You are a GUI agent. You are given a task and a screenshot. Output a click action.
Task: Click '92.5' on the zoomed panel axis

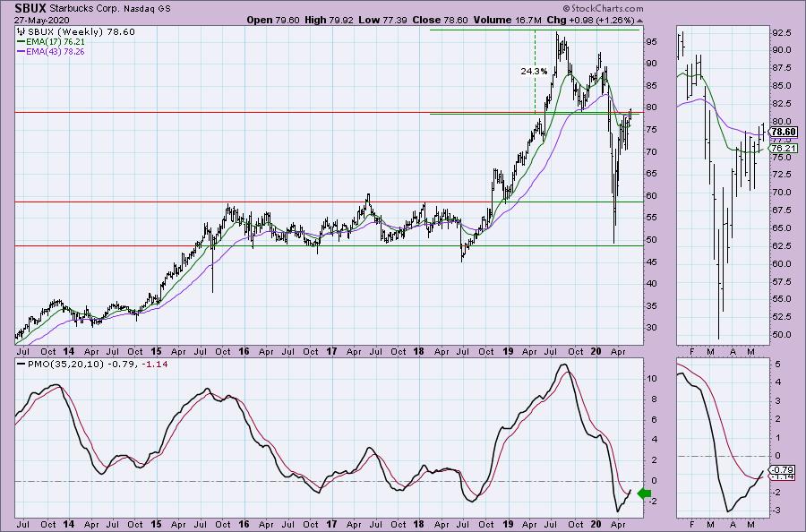tap(781, 32)
